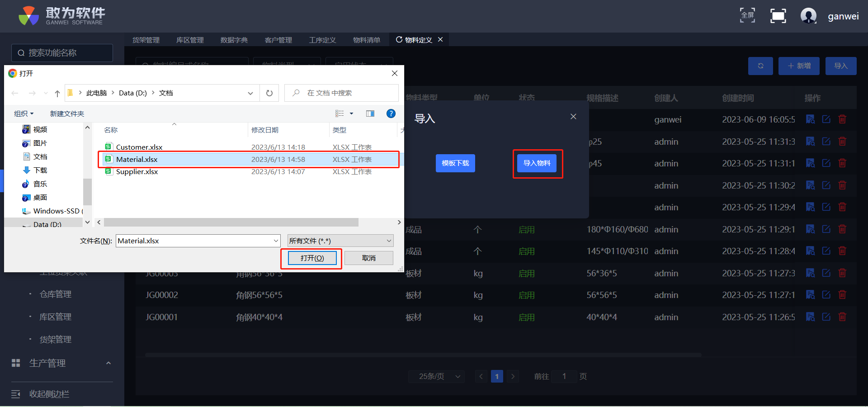
Task: Click the 新增 button
Action: click(799, 66)
